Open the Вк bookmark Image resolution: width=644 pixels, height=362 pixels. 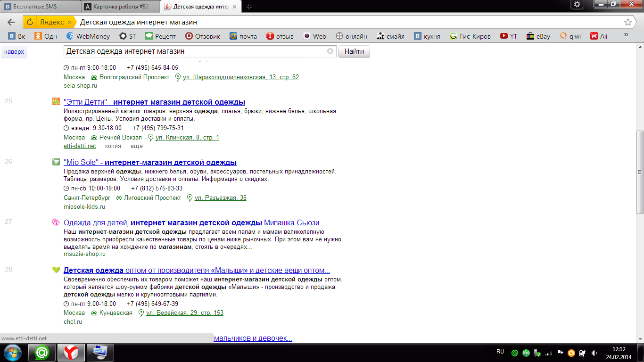pos(17,36)
